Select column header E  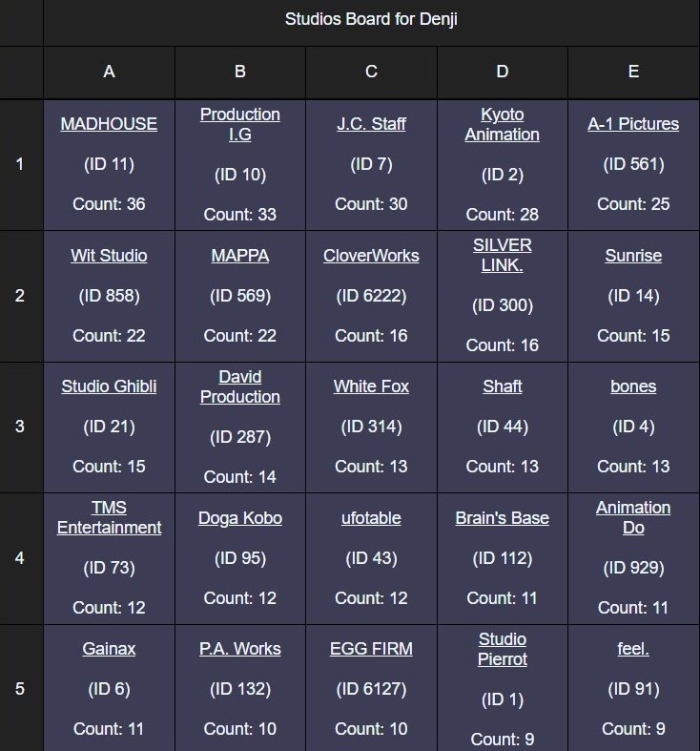(633, 72)
